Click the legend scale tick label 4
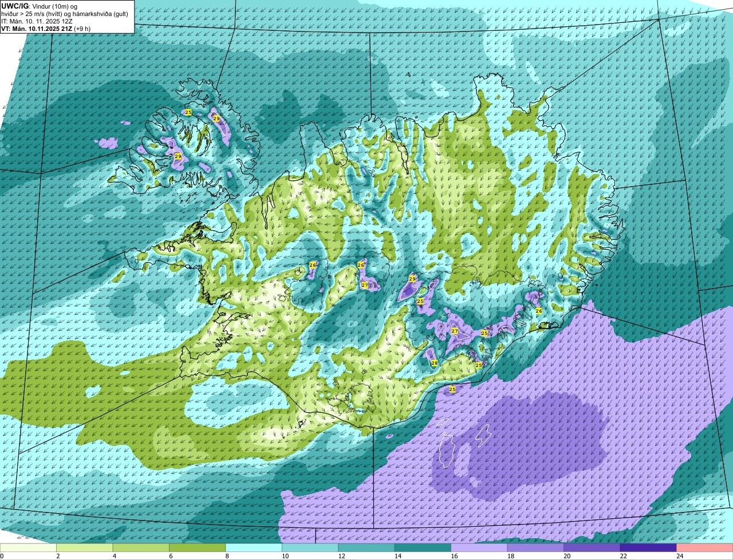733x560 pixels. (114, 556)
